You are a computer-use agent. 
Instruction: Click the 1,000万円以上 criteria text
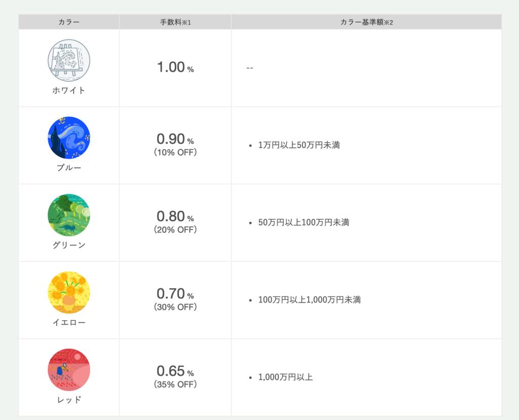point(285,377)
